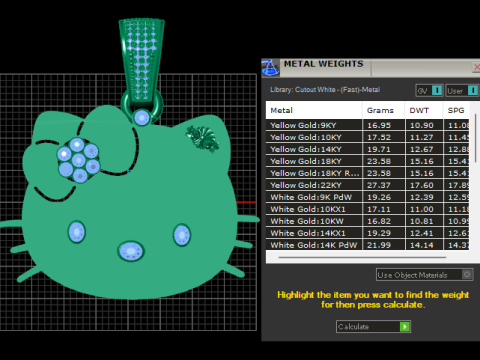Click the DWT column header
Image resolution: width=480 pixels, height=360 pixels.
tap(424, 110)
